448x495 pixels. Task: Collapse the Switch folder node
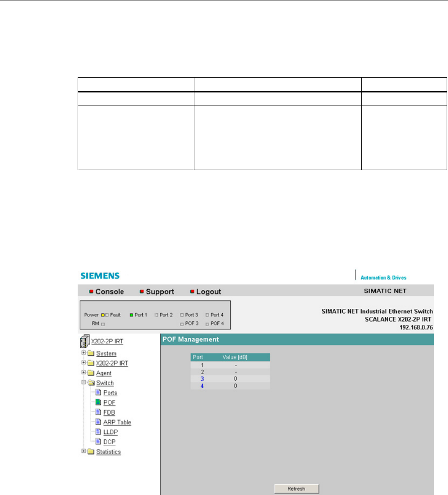point(83,382)
